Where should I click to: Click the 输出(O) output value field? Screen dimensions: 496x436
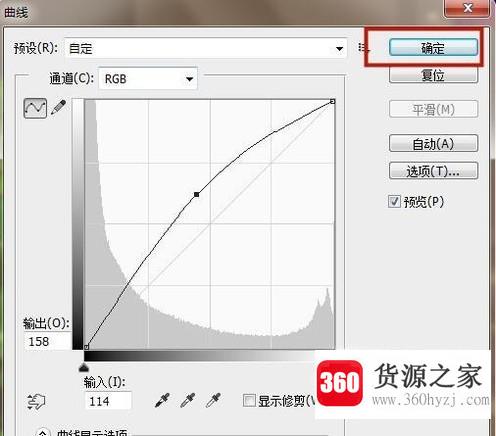pos(48,342)
